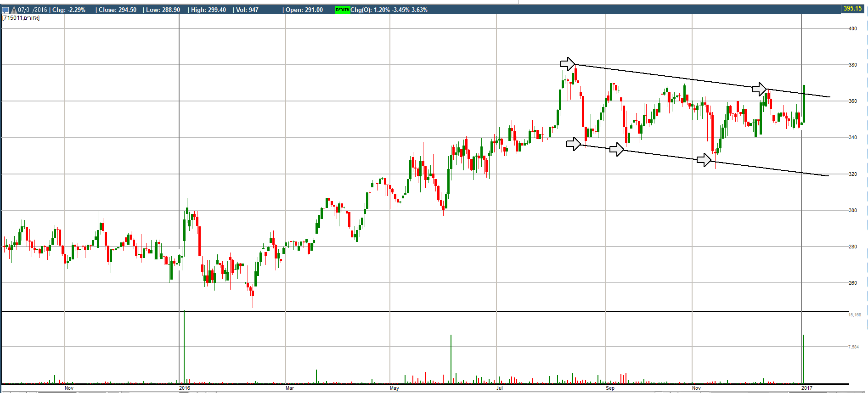Select the lower descending channel trendline
The width and height of the screenshot is (868, 393).
705,161
